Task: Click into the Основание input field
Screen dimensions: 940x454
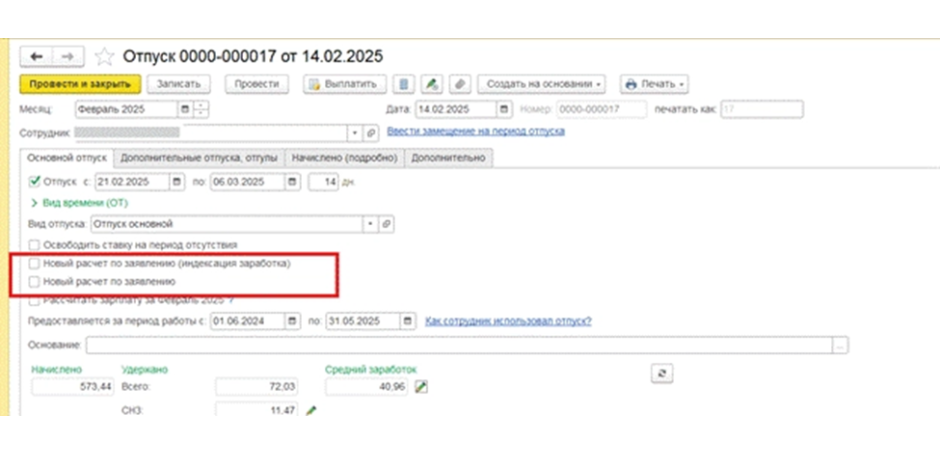Action: coord(459,345)
